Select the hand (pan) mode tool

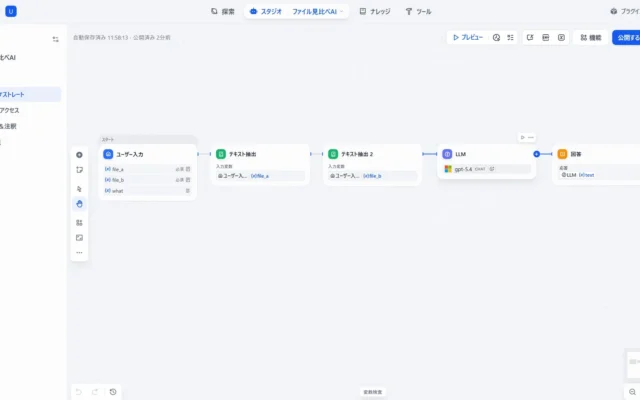pyautogui.click(x=79, y=204)
